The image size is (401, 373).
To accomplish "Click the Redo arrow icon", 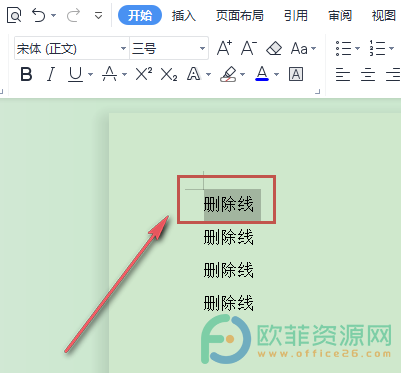I will coord(74,15).
